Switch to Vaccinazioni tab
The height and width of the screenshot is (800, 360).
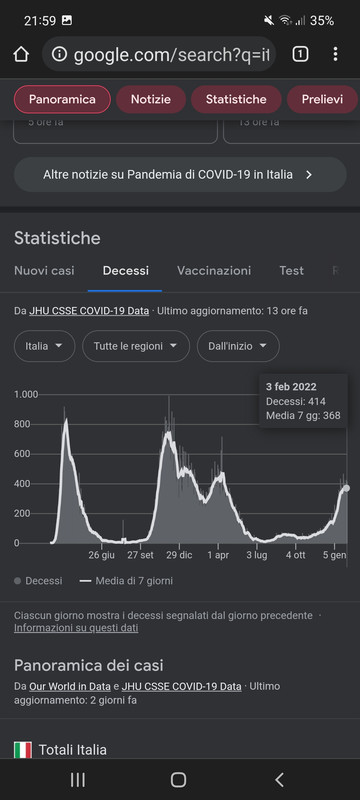(214, 270)
